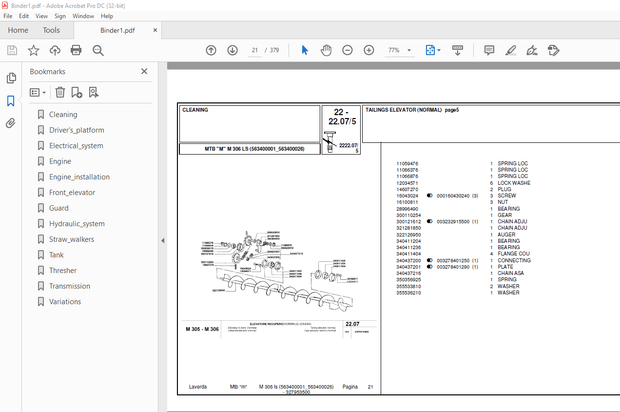Open the zoom level 77% dropdown

[x=410, y=50]
